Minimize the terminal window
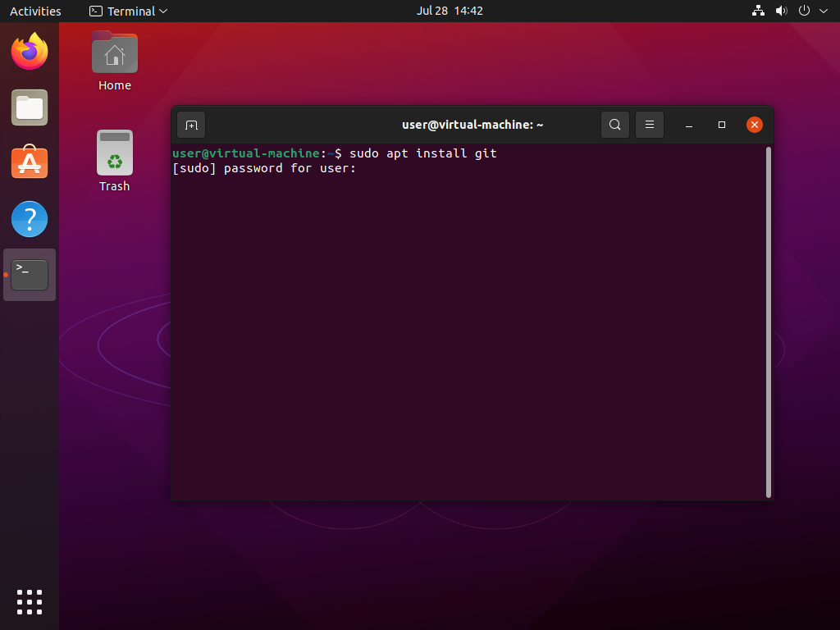 pyautogui.click(x=689, y=125)
